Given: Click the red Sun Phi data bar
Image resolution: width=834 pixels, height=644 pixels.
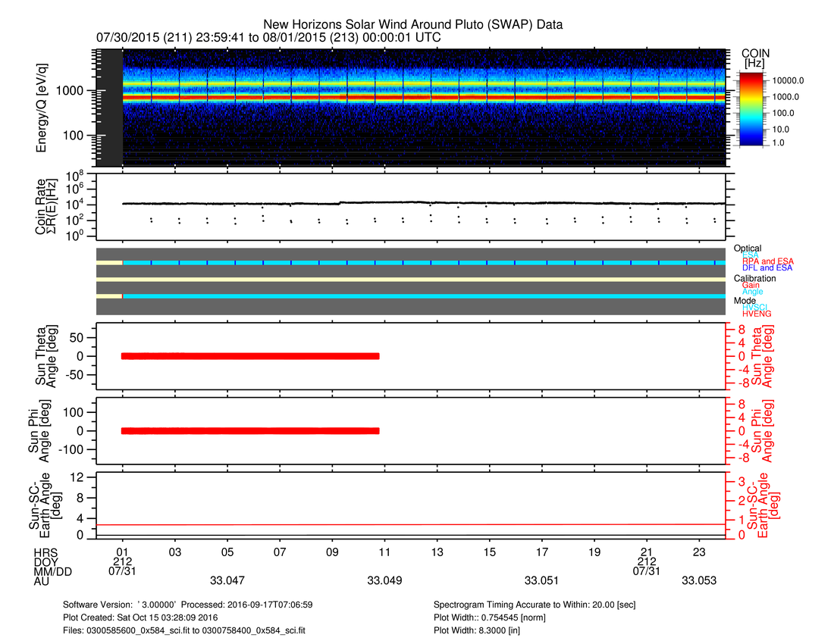Looking at the screenshot, I should click(250, 430).
